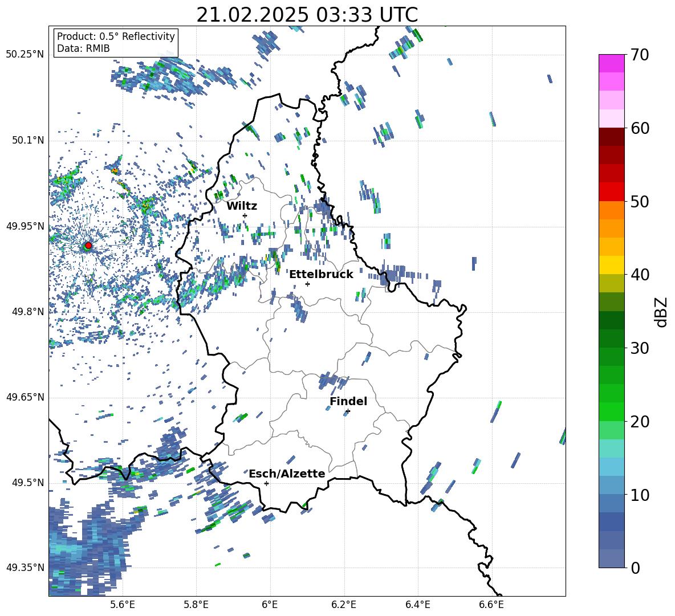Click the 50 colorbar tick label
Screen dimensions: 675x616
pos(640,201)
